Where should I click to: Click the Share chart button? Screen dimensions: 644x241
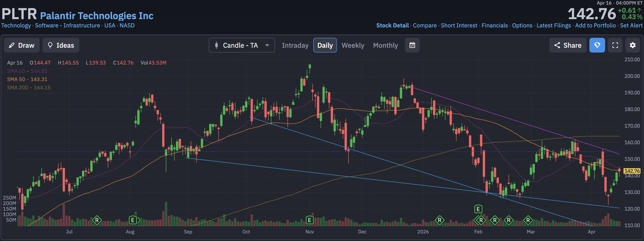click(x=568, y=45)
